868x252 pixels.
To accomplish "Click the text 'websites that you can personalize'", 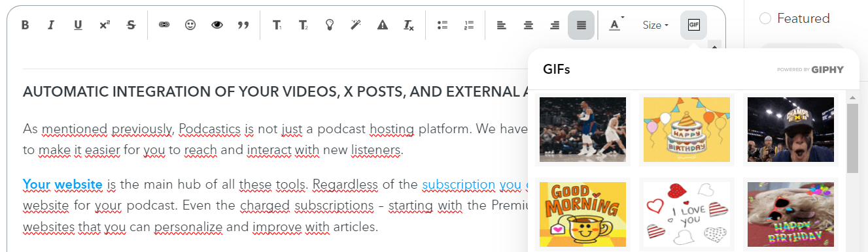I will coord(123,227).
